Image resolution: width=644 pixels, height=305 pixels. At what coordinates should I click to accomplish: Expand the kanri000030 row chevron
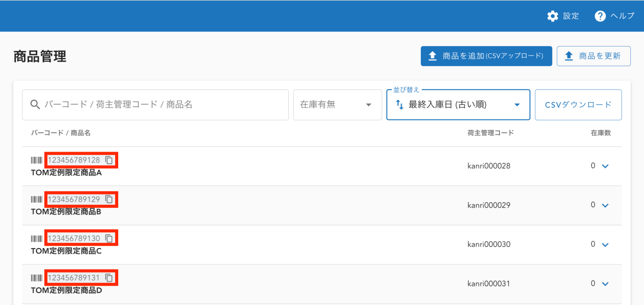coord(605,245)
